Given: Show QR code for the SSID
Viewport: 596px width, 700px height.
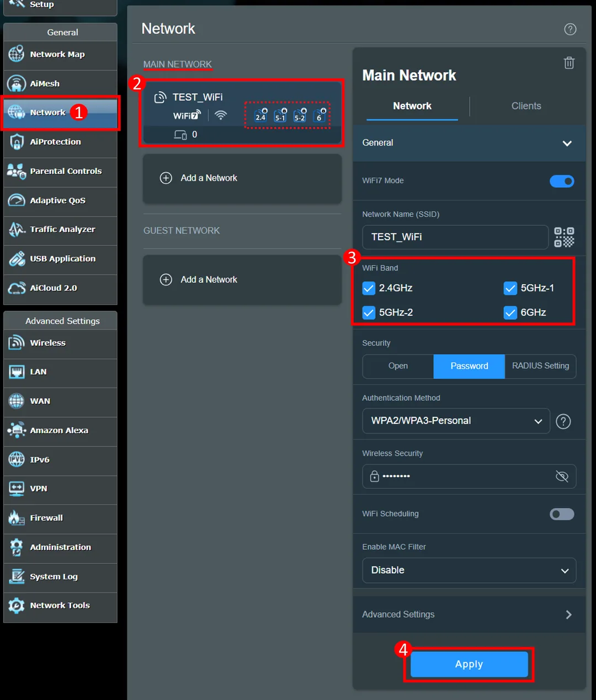Looking at the screenshot, I should (x=564, y=237).
